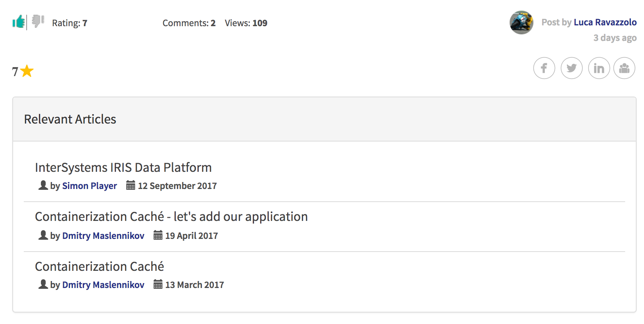Click the thumbs down icon
This screenshot has width=644, height=324.
(38, 21)
